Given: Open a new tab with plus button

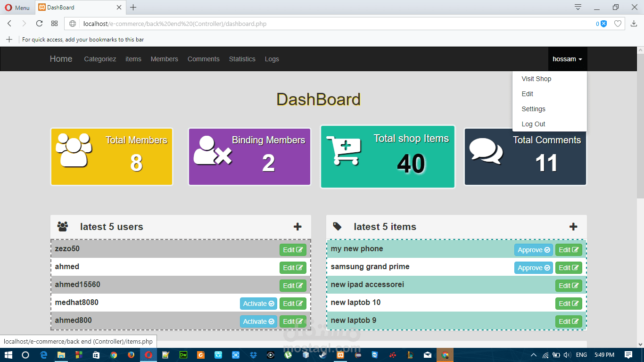Looking at the screenshot, I should pyautogui.click(x=133, y=8).
